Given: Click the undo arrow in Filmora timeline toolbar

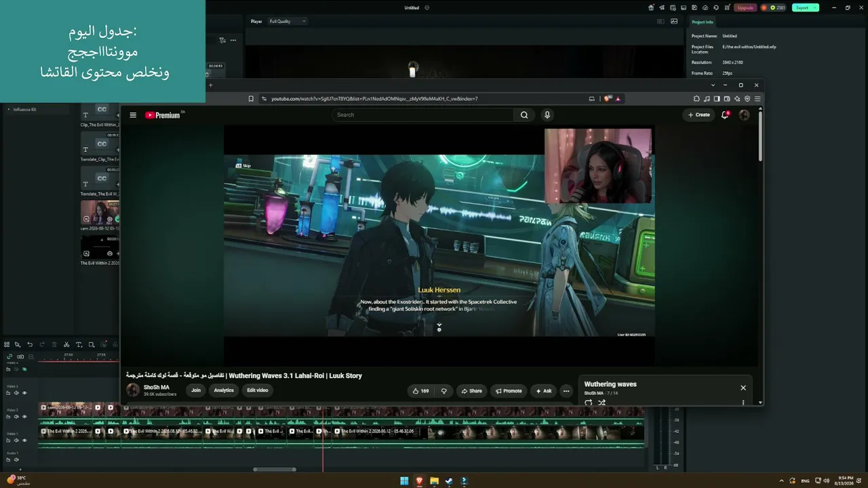Looking at the screenshot, I should coord(30,344).
